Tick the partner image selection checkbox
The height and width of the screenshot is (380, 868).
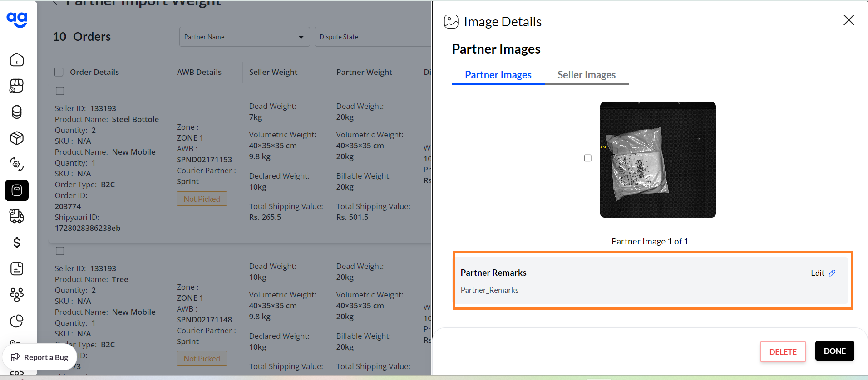click(x=588, y=158)
